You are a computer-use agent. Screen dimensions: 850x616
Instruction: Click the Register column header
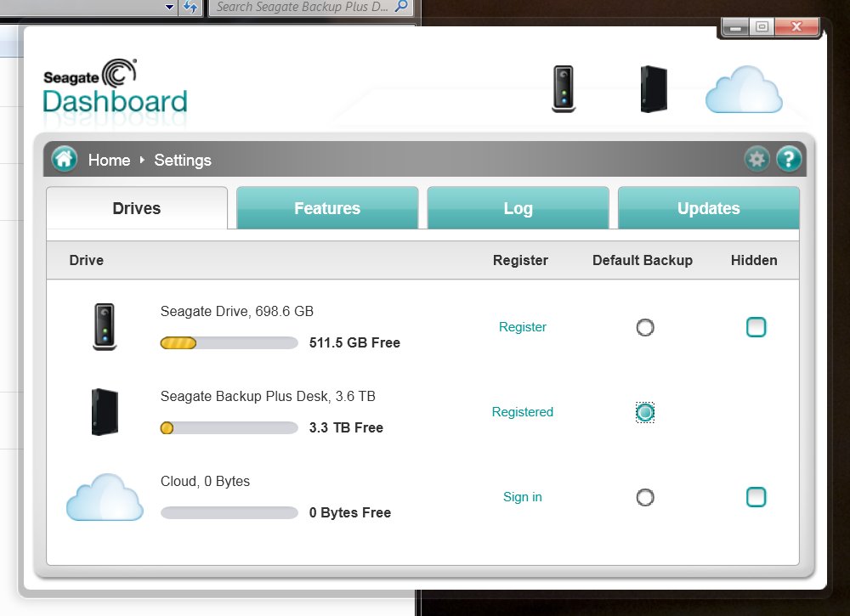520,260
